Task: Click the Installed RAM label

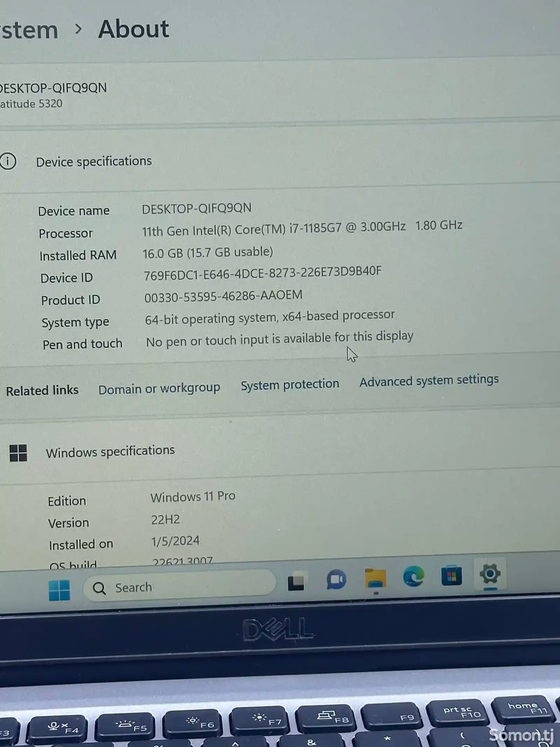Action: [x=78, y=255]
